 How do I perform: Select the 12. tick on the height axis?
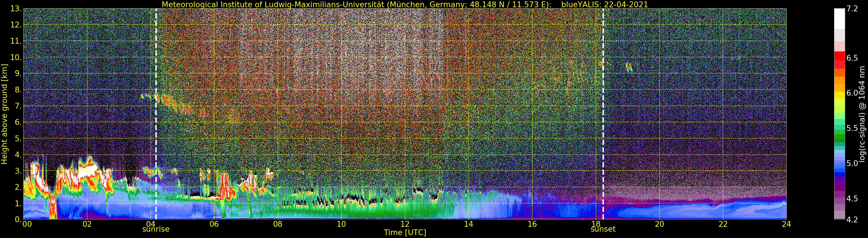[16, 25]
